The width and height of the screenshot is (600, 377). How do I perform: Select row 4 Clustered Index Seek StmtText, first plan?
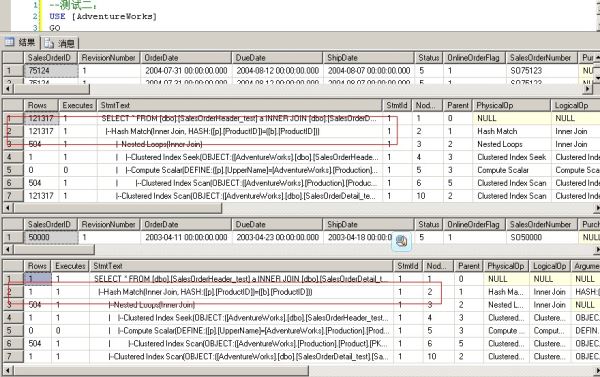(240, 157)
